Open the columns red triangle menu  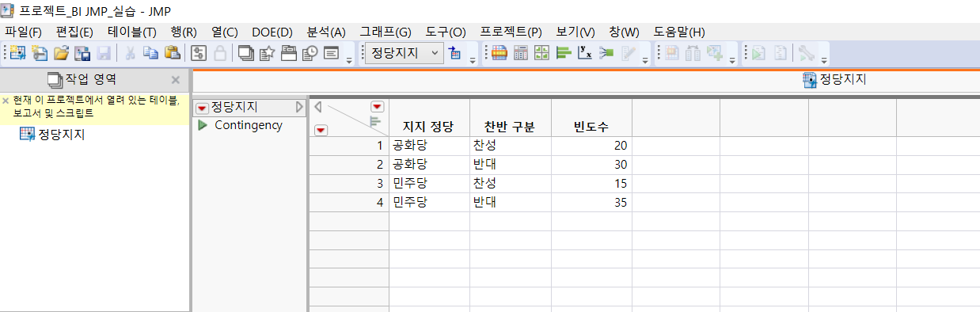pyautogui.click(x=377, y=106)
